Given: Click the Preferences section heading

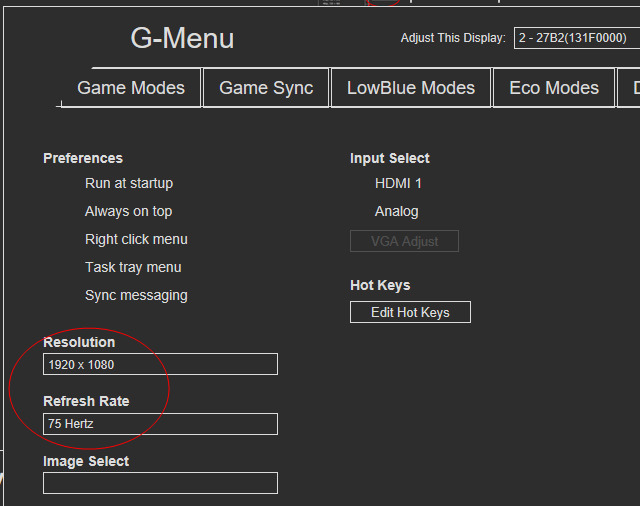Looking at the screenshot, I should click(83, 158).
